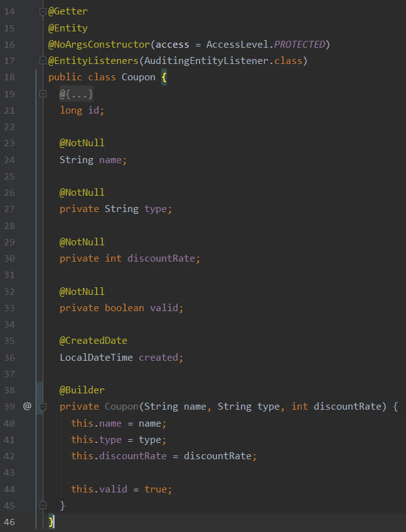Click the @CreatedDate annotation
406x532 pixels.
[93, 341]
